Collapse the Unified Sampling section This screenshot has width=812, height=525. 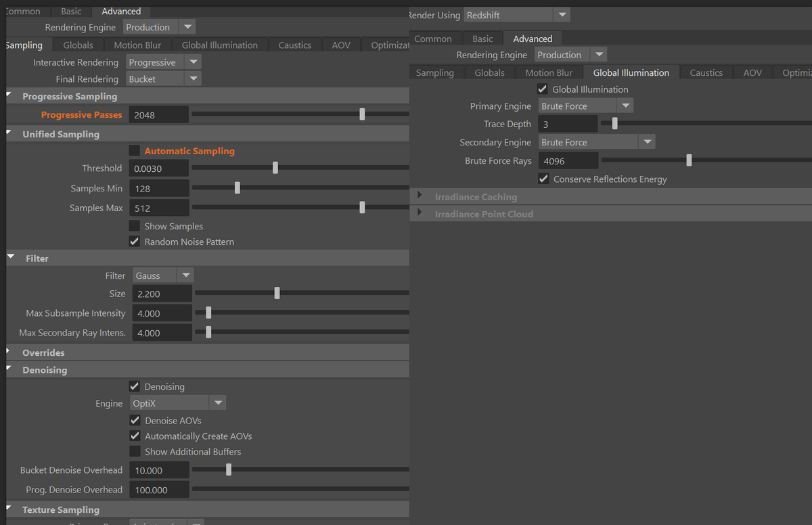[207, 134]
